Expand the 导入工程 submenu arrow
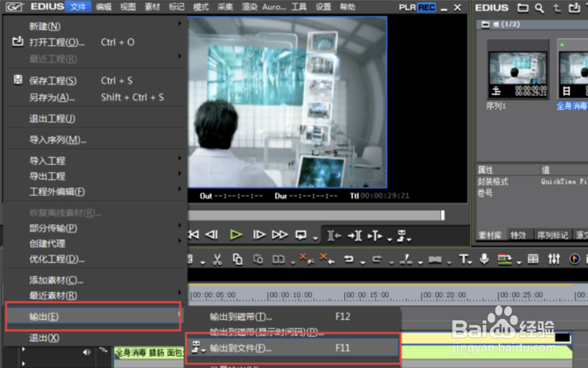588x368 pixels. [x=180, y=158]
